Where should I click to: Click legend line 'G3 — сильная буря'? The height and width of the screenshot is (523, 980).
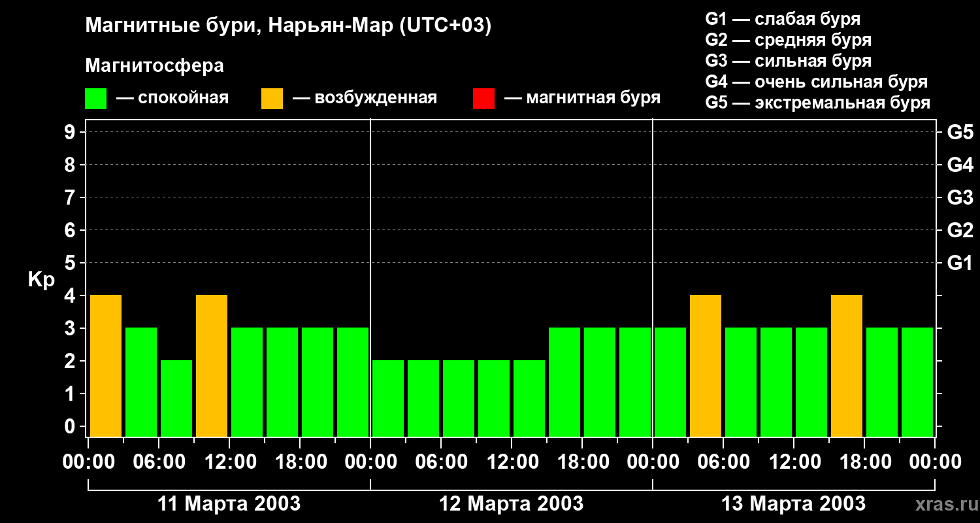789,61
